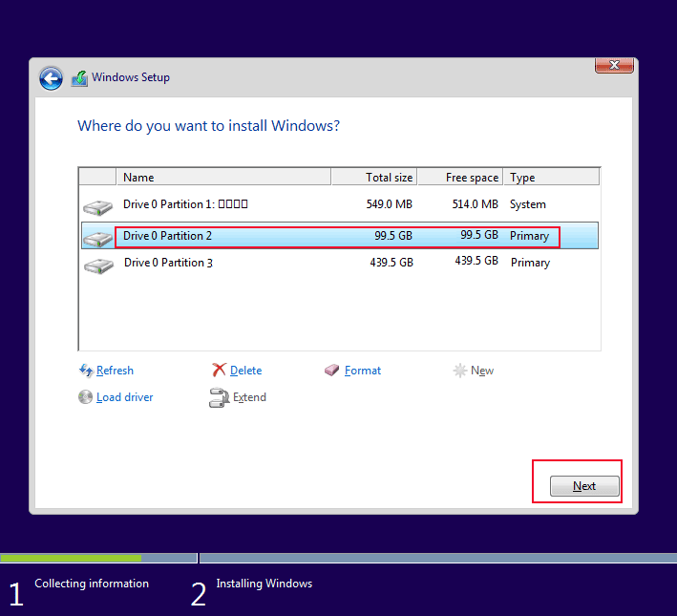Click Next to continue installation
Image resolution: width=677 pixels, height=616 pixels.
(584, 486)
